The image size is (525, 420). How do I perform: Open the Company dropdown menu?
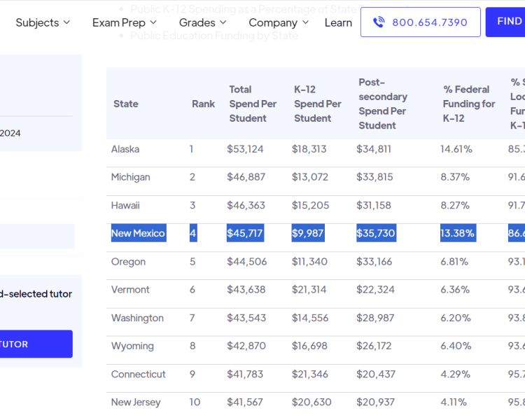278,22
